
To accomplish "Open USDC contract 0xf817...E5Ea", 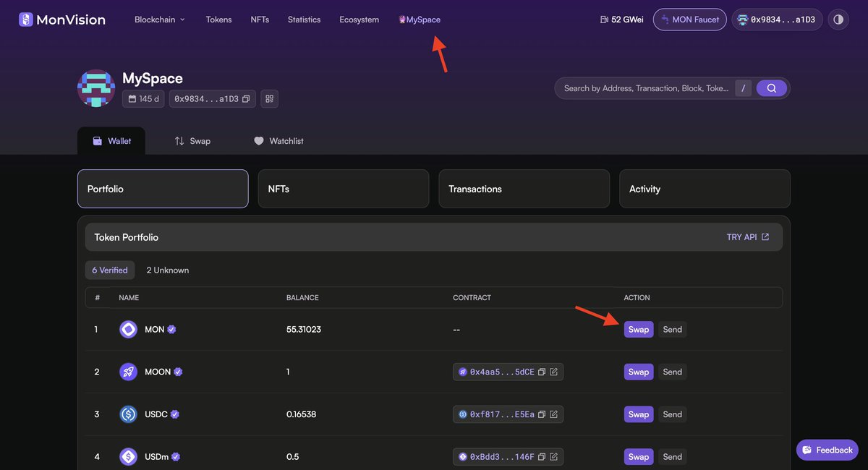I will tap(502, 414).
